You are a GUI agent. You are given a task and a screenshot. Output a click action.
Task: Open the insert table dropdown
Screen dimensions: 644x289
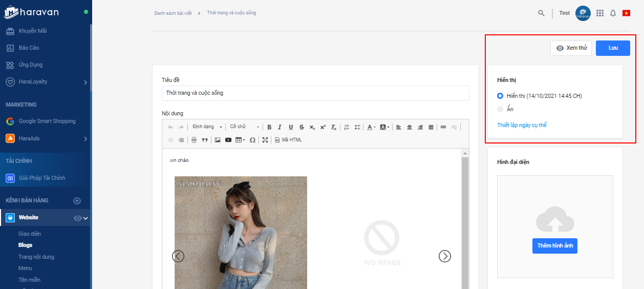pyautogui.click(x=241, y=140)
